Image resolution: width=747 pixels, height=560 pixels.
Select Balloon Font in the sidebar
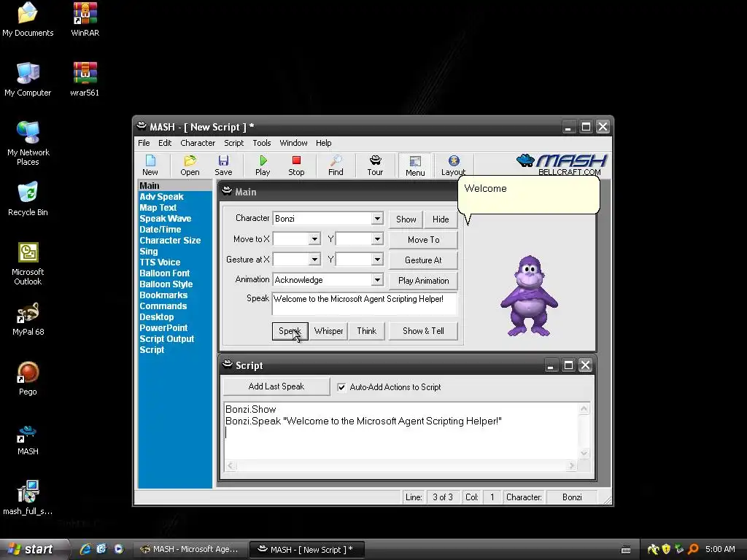click(x=164, y=273)
